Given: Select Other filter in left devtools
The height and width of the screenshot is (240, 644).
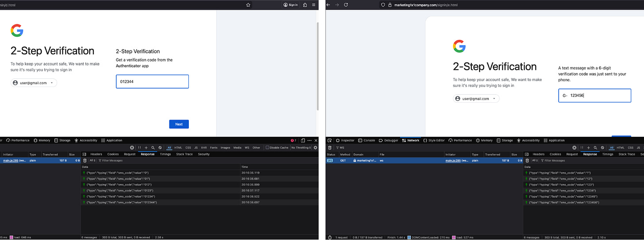Looking at the screenshot, I should (257, 147).
